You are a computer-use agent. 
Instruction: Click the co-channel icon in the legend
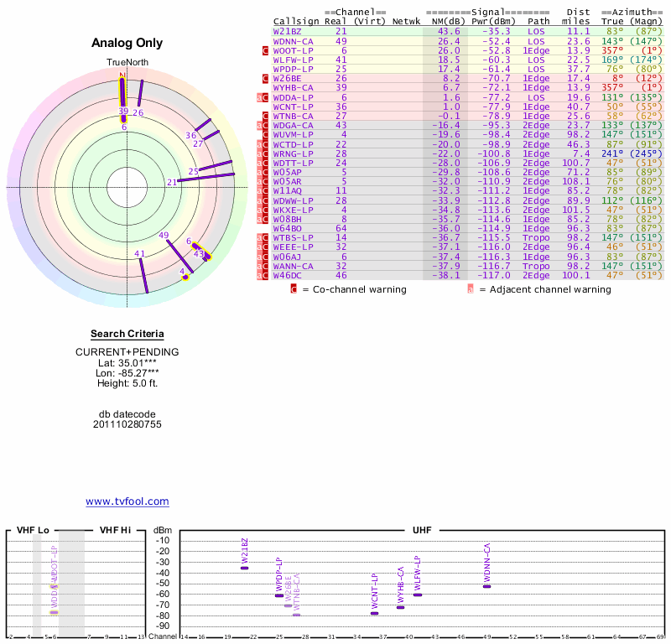tap(294, 289)
